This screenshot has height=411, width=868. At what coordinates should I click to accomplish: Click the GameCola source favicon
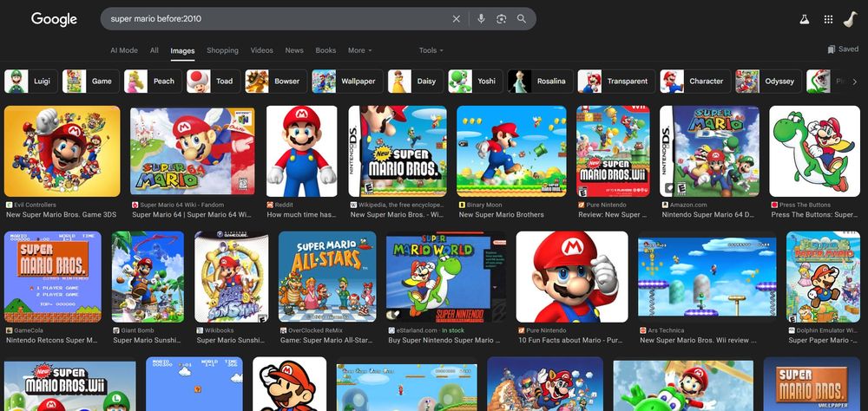tap(9, 330)
